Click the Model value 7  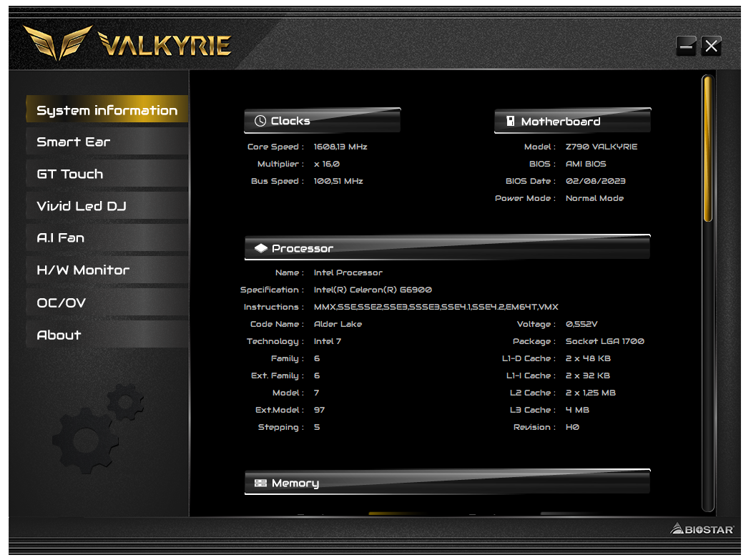coord(317,393)
